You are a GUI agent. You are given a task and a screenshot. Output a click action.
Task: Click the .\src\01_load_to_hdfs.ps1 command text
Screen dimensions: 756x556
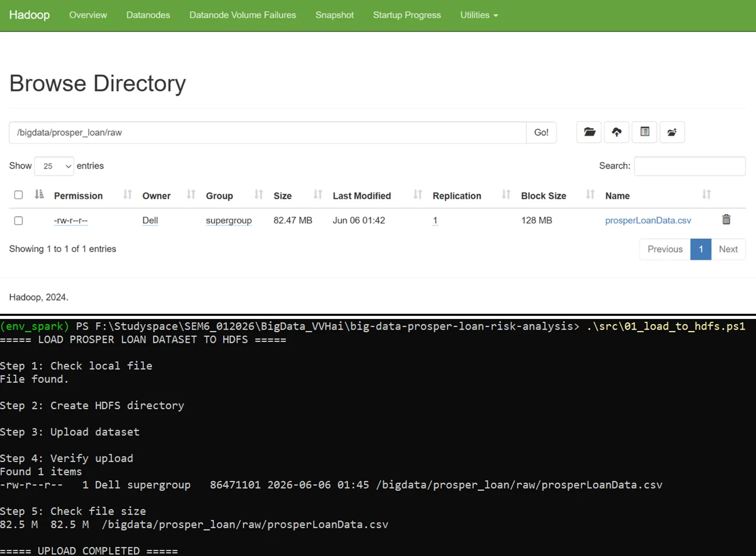pos(666,326)
